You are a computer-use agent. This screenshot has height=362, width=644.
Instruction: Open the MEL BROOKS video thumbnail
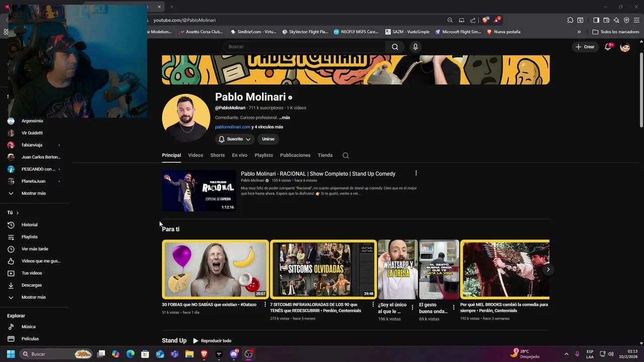pyautogui.click(x=505, y=269)
